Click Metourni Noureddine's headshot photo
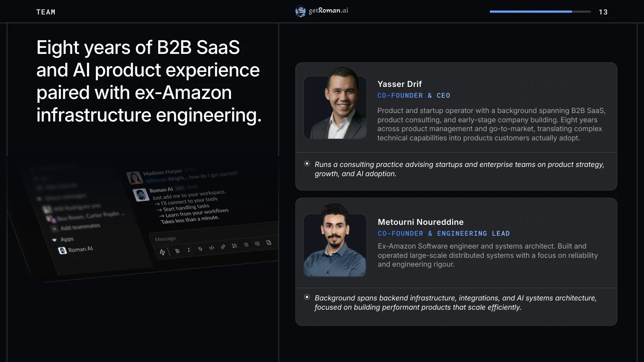The image size is (644, 362). point(335,241)
